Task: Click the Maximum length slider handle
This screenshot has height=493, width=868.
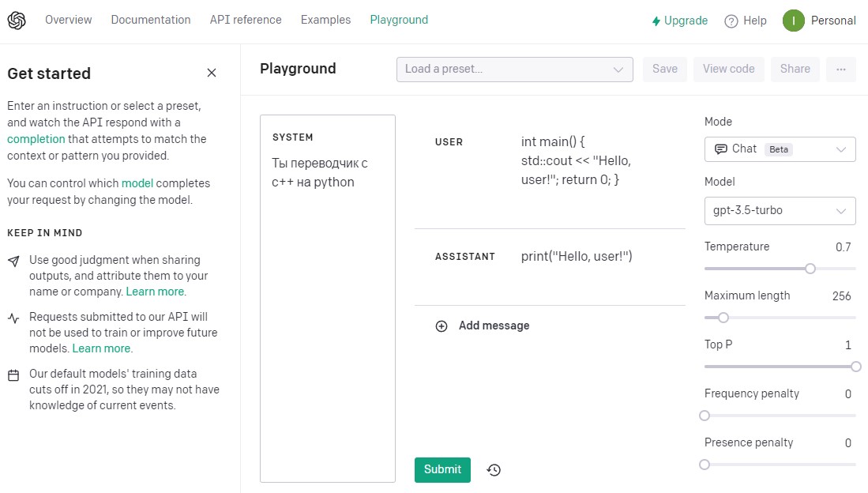Action: (723, 318)
